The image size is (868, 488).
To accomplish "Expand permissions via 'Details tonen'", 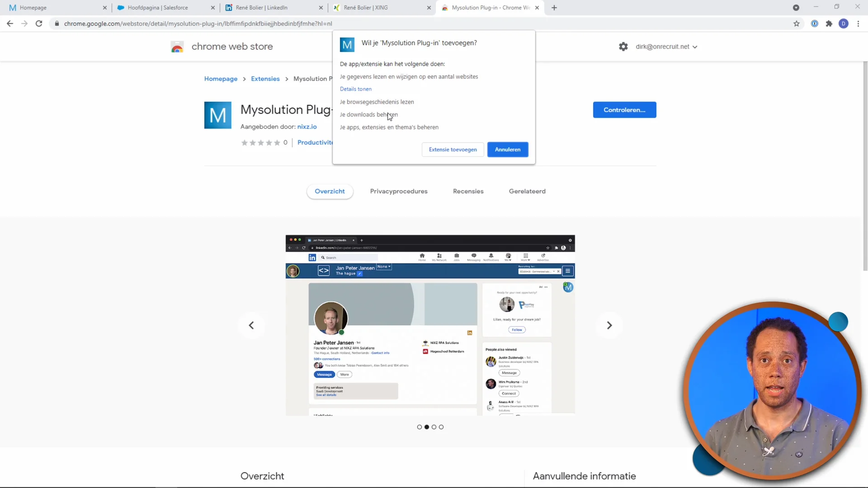I will tap(356, 89).
